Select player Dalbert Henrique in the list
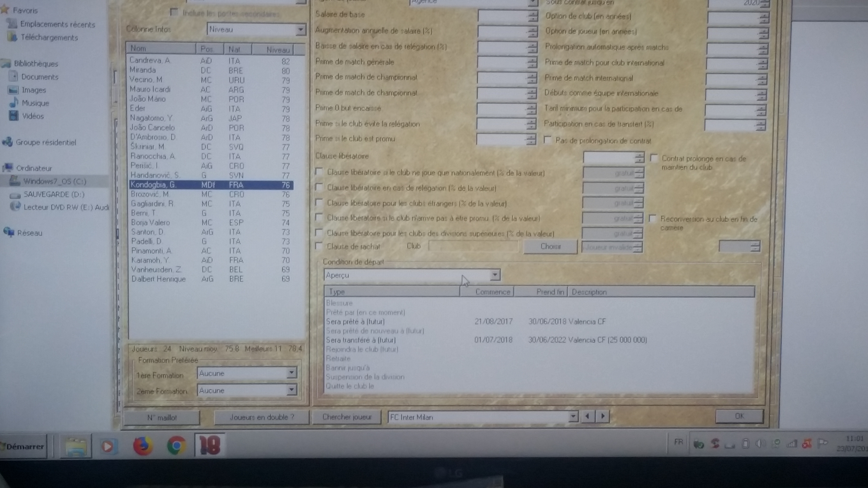The width and height of the screenshot is (868, 488). (x=211, y=279)
